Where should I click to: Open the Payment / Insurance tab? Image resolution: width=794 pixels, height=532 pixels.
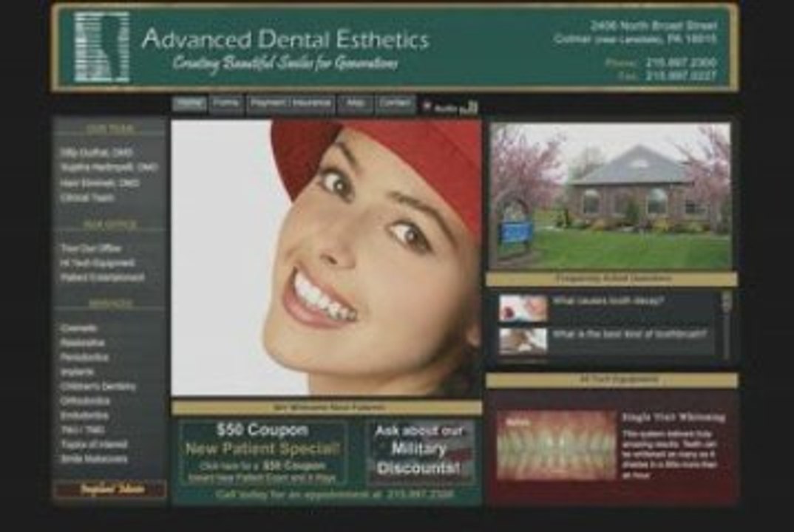coord(291,103)
